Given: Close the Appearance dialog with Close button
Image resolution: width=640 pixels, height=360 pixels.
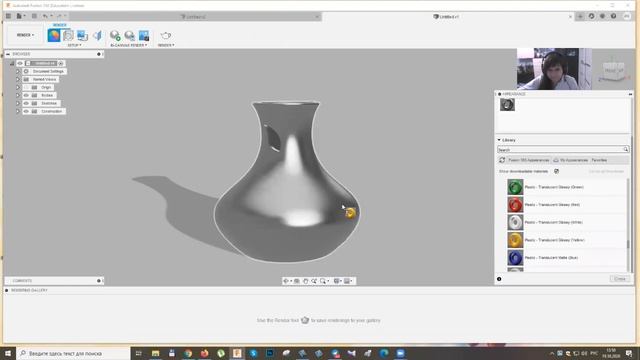Looking at the screenshot, I should pyautogui.click(x=620, y=279).
